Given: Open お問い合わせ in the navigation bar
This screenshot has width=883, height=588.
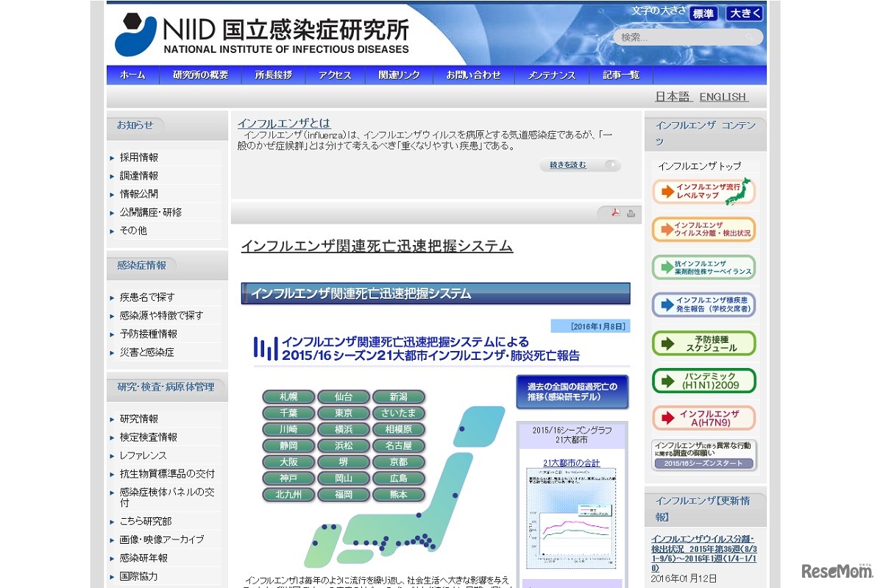Looking at the screenshot, I should pos(473,75).
